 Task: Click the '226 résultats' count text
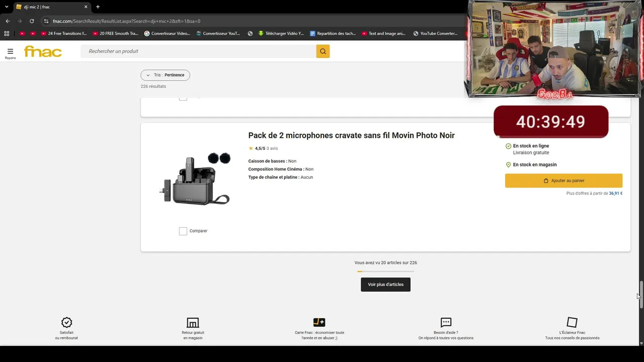pos(153,86)
